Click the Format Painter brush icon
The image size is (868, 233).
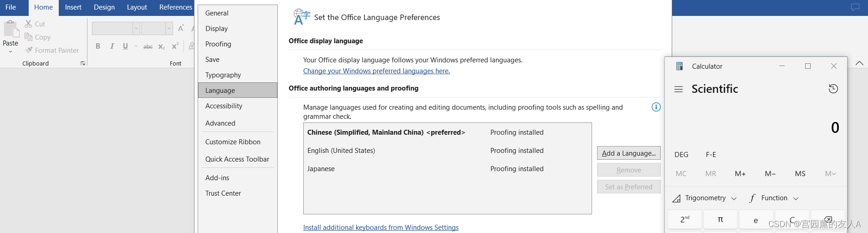pos(29,50)
